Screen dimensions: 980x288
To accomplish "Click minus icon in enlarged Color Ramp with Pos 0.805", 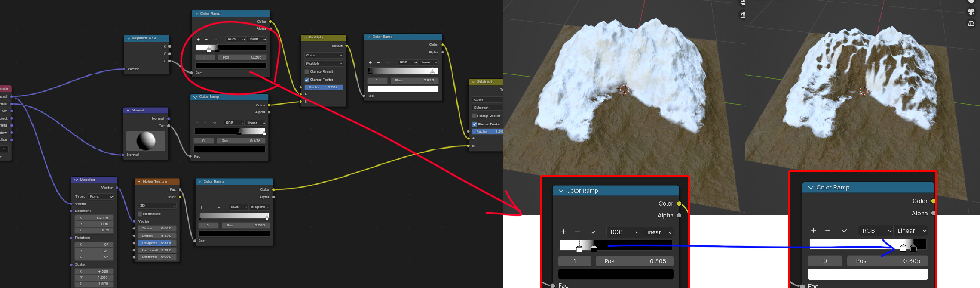I will (828, 230).
